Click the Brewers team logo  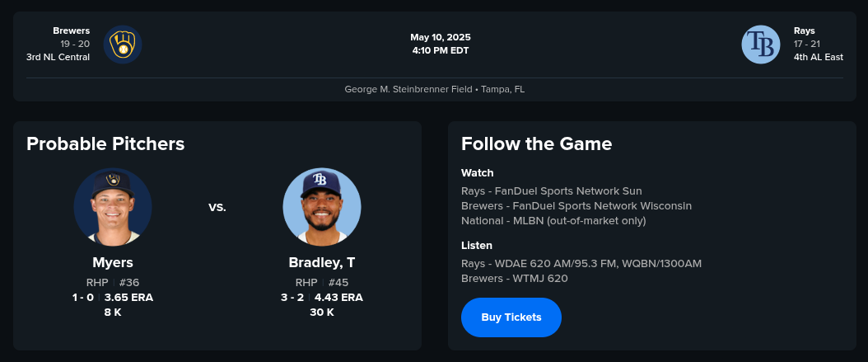123,45
